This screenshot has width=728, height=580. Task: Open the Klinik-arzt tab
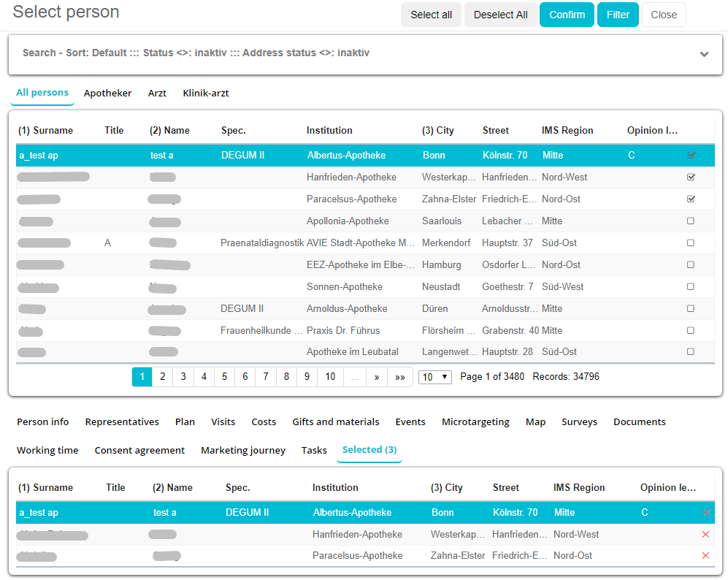coord(206,94)
